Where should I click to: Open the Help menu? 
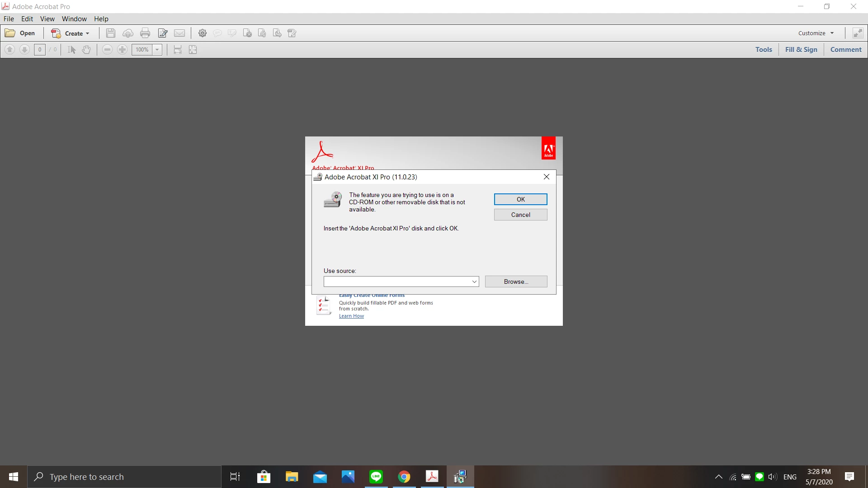click(x=101, y=19)
